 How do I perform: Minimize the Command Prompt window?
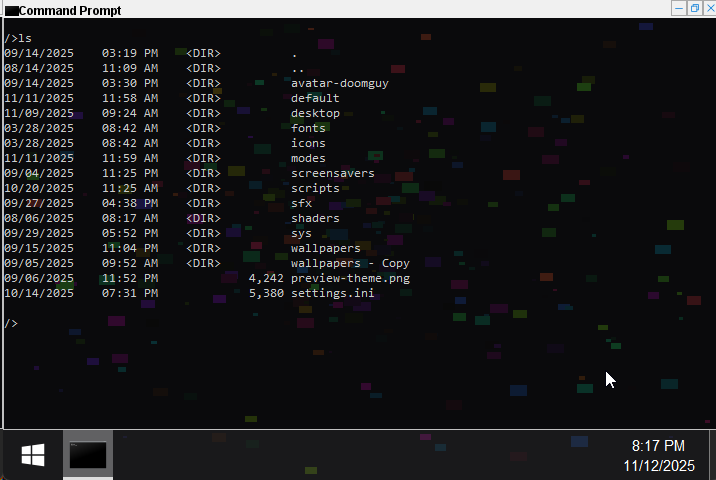point(679,8)
